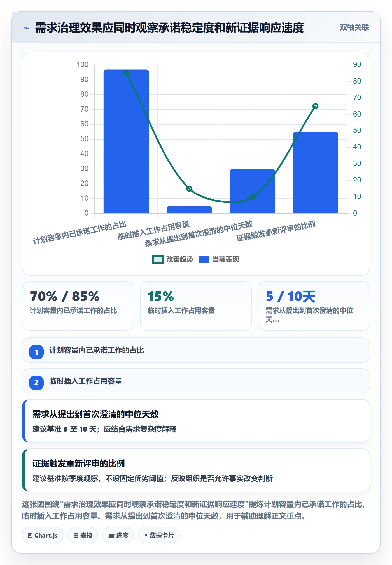Viewport: 392px width, 565px height.
Task: Click the green line point at 15
Action: pos(189,189)
